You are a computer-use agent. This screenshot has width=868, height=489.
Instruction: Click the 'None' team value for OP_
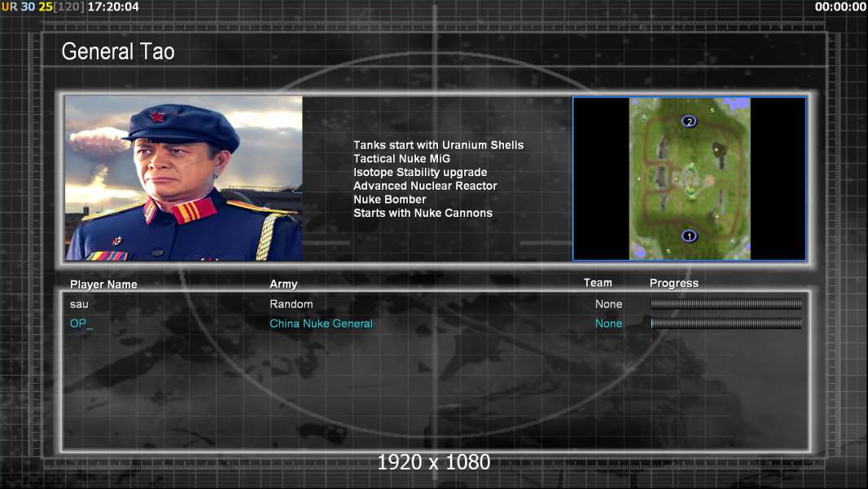tap(609, 324)
